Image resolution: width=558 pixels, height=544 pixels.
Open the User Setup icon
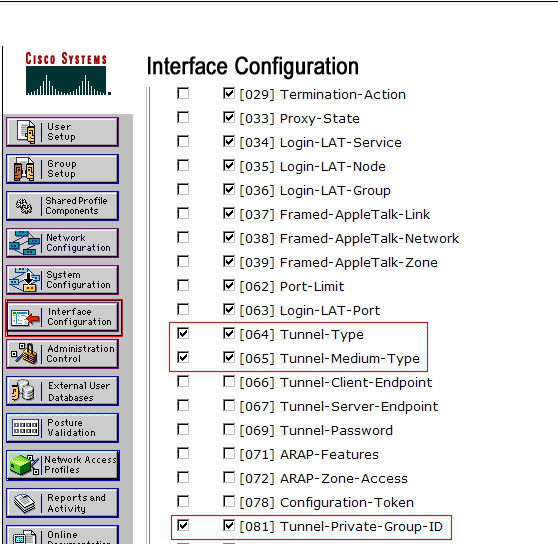pyautogui.click(x=26, y=132)
